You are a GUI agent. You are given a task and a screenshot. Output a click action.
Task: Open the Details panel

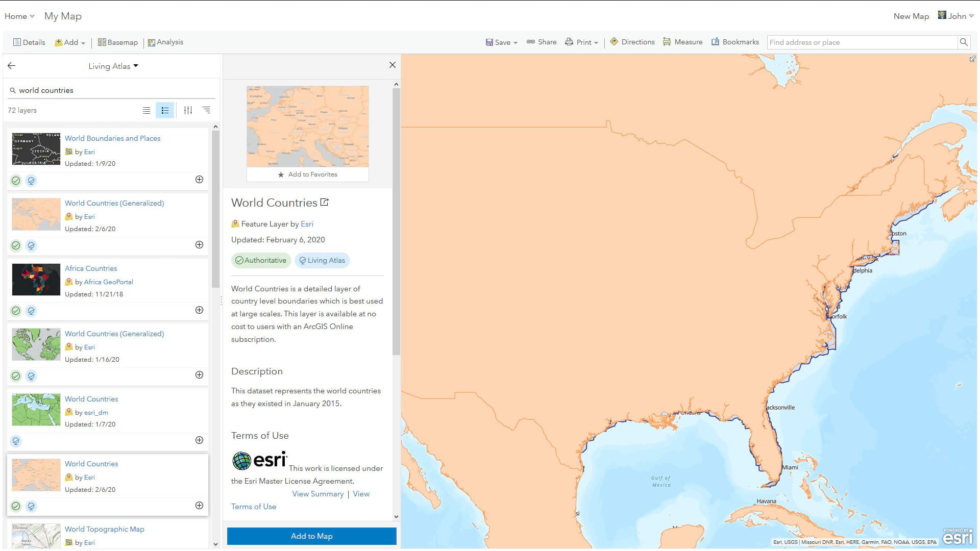pos(29,42)
